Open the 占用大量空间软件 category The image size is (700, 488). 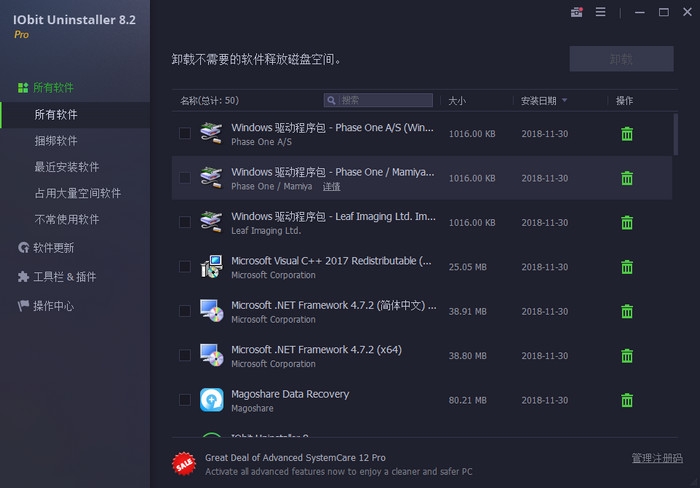(78, 193)
